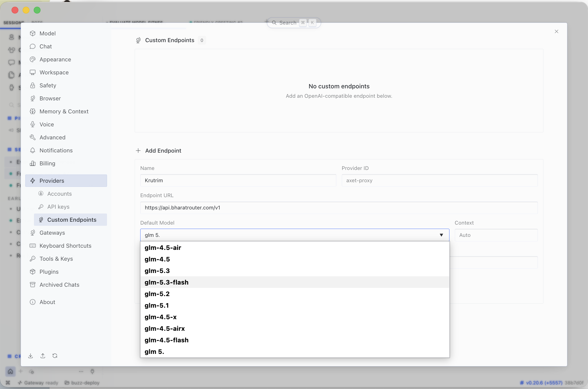Choose glm-5.3 from the model list

(295, 271)
